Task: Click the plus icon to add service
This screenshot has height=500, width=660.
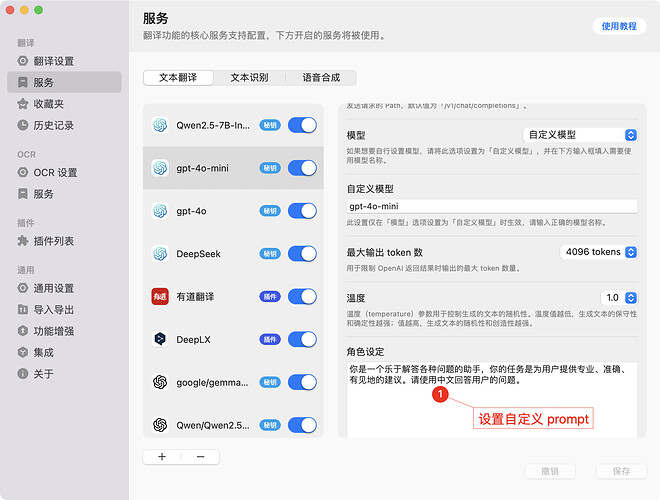Action: 162,457
